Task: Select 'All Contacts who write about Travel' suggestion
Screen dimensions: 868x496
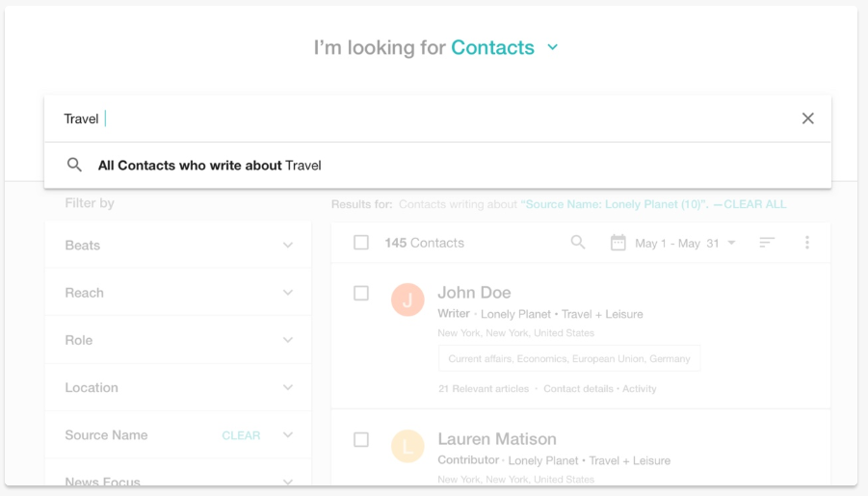Action: pos(210,166)
